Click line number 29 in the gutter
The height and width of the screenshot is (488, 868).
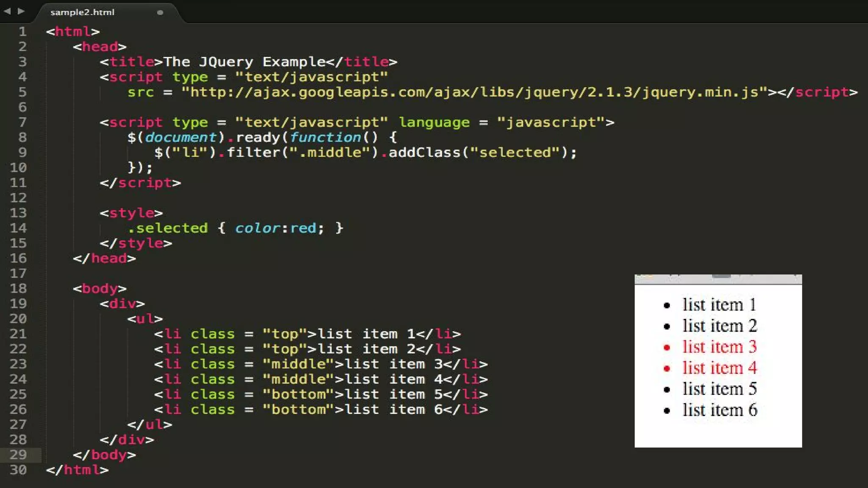pos(18,455)
